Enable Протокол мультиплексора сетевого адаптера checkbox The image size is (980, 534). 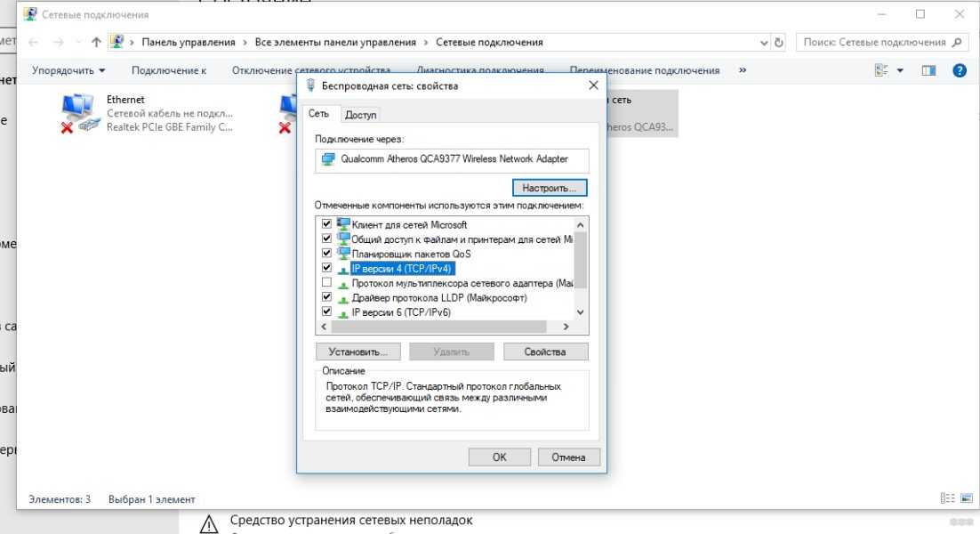tap(326, 282)
